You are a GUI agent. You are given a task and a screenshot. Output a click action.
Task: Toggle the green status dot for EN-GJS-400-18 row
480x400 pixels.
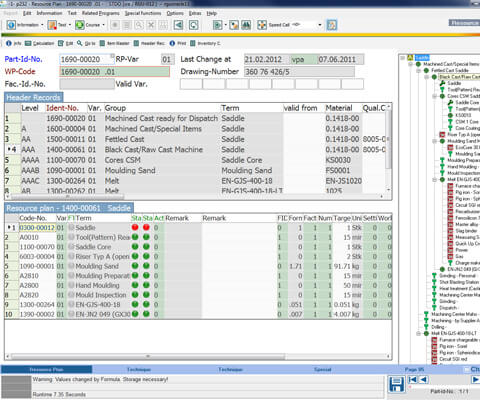pos(135,305)
